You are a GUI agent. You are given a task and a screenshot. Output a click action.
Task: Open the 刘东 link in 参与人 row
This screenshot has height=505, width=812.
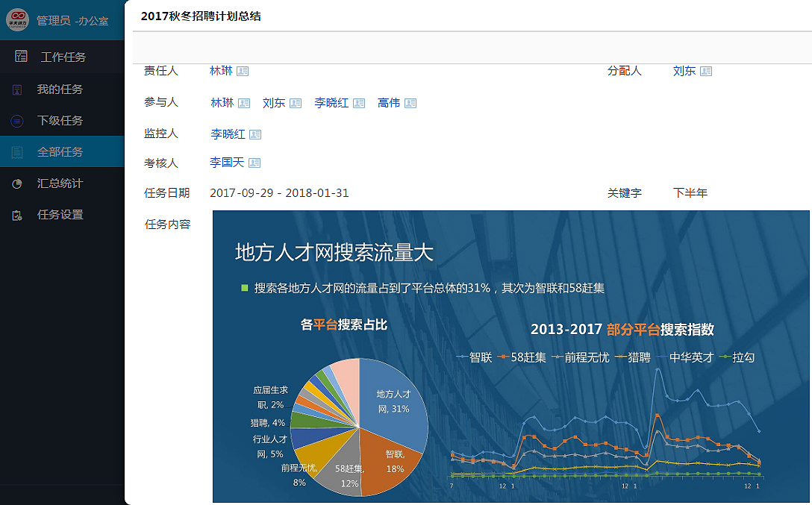(x=274, y=103)
